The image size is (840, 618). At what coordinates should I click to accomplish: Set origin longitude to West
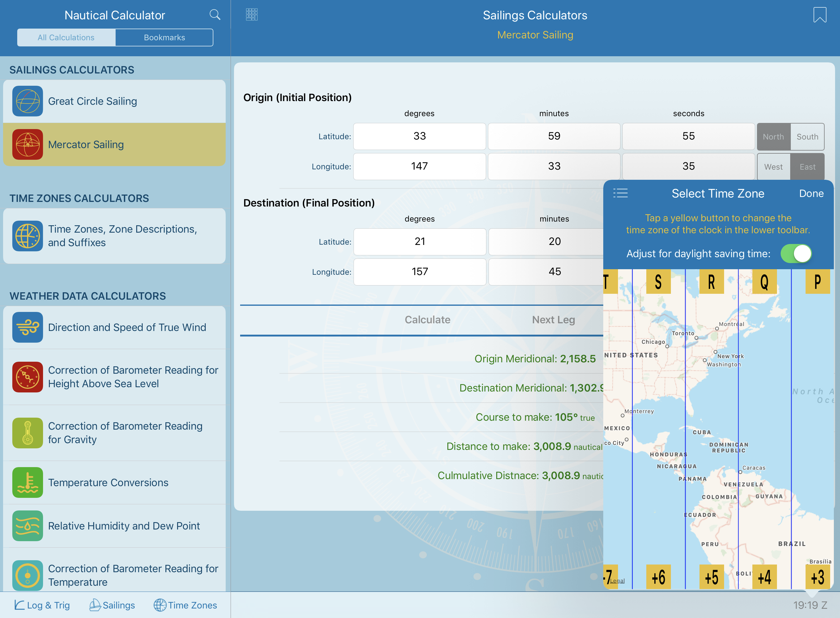(x=773, y=167)
